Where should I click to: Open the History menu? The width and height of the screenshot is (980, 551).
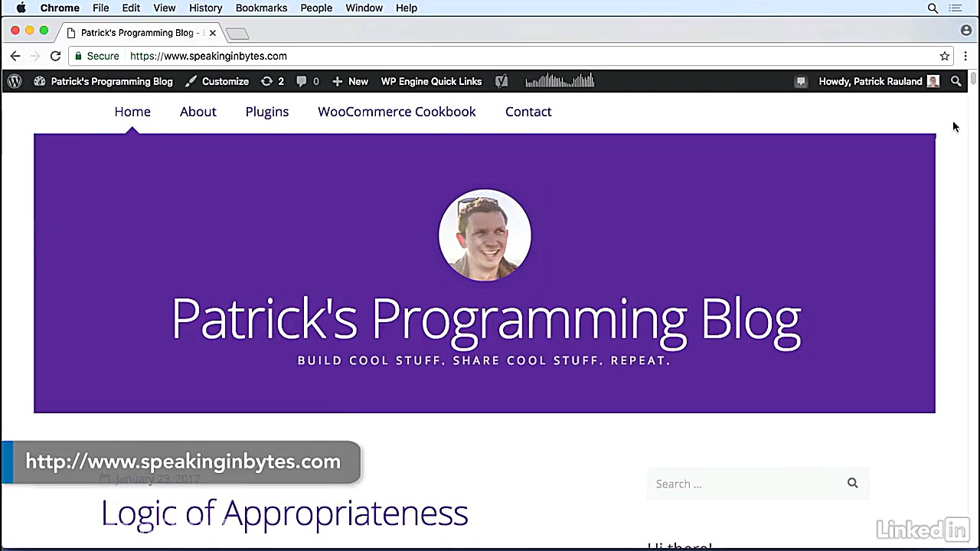click(205, 8)
